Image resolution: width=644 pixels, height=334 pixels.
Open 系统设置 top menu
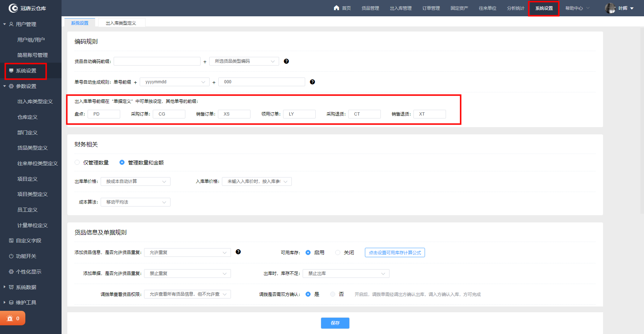click(544, 8)
